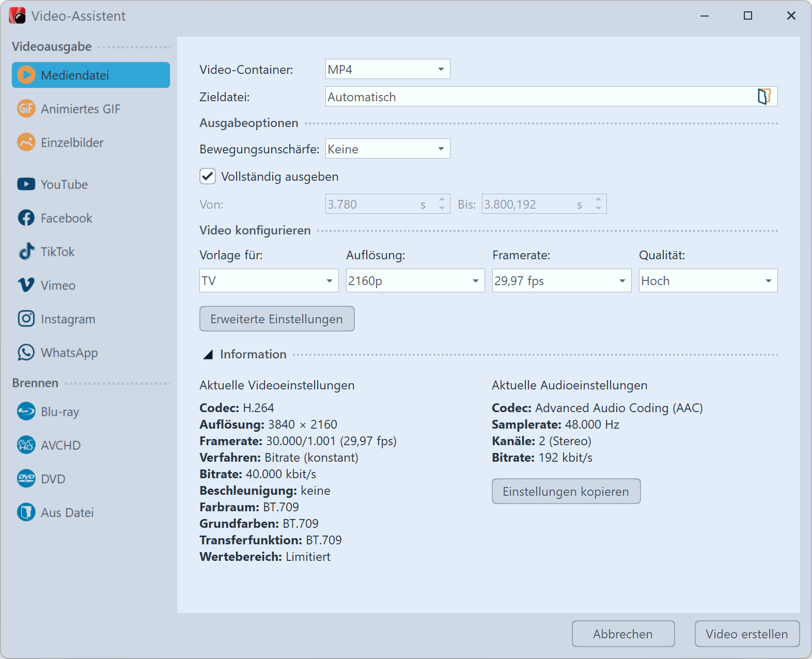
Task: Select the Instagram icon
Action: pos(26,319)
